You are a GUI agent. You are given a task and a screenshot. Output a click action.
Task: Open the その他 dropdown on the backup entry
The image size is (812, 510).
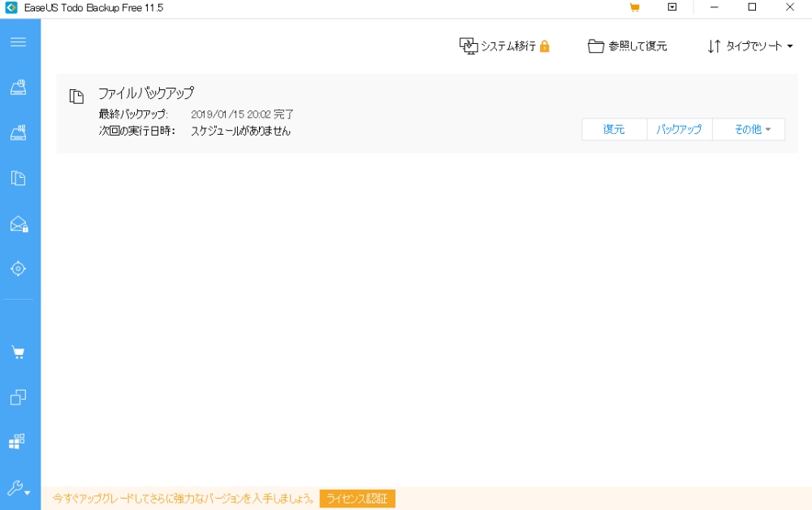(x=749, y=129)
